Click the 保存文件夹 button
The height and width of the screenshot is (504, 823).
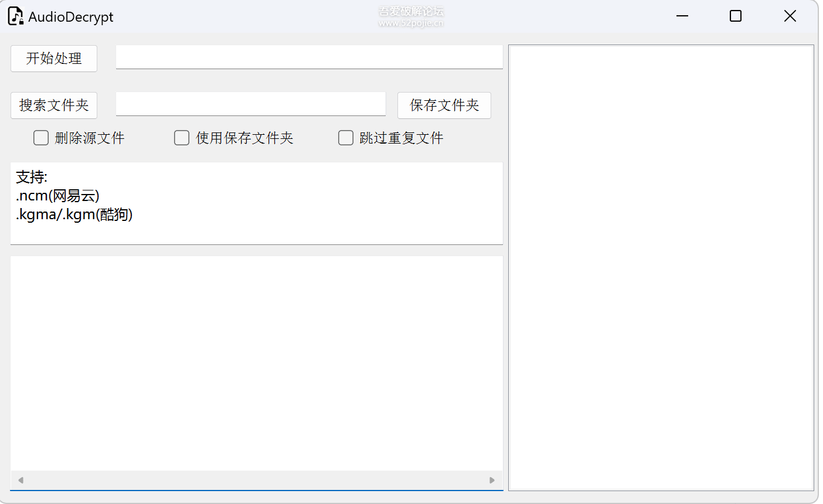pos(444,105)
